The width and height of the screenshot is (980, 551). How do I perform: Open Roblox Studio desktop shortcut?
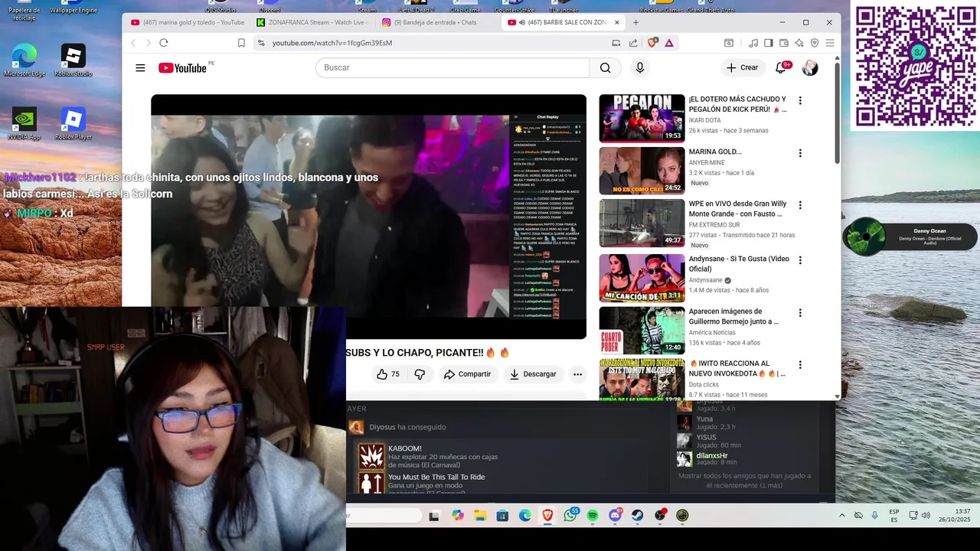(73, 60)
